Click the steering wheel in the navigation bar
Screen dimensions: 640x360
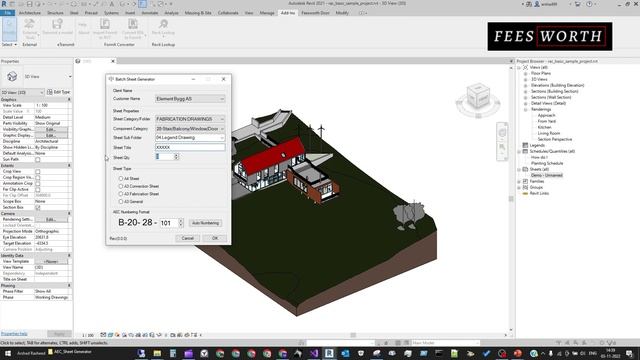coord(502,133)
